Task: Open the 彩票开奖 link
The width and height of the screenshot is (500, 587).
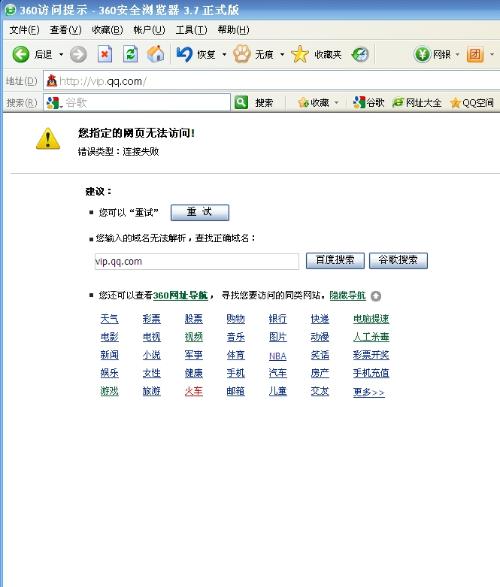Action: tap(371, 355)
